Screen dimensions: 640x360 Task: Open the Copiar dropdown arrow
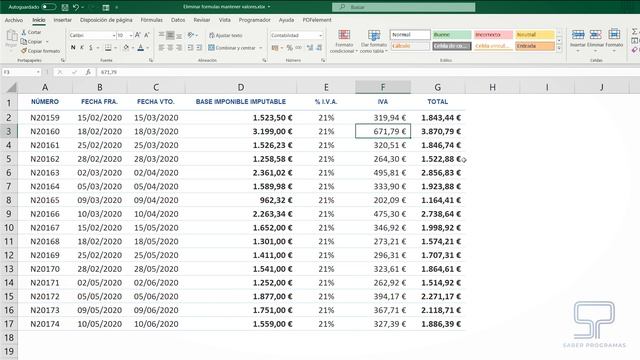point(47,42)
